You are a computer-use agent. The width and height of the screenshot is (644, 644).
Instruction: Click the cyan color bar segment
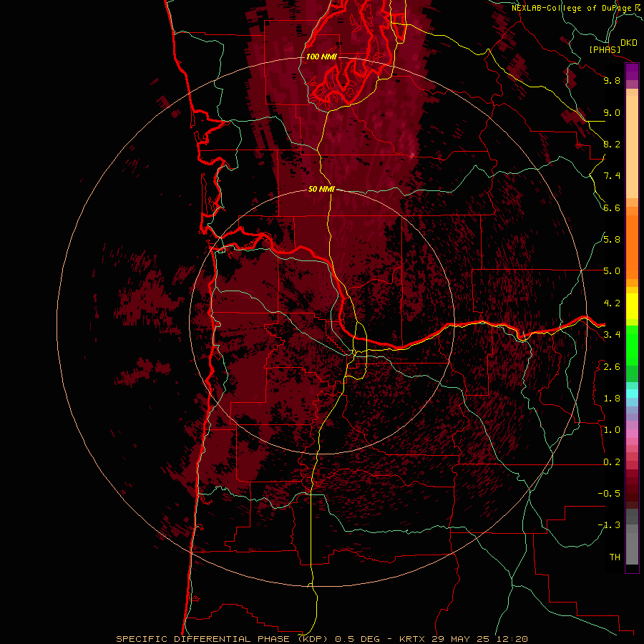(x=632, y=394)
